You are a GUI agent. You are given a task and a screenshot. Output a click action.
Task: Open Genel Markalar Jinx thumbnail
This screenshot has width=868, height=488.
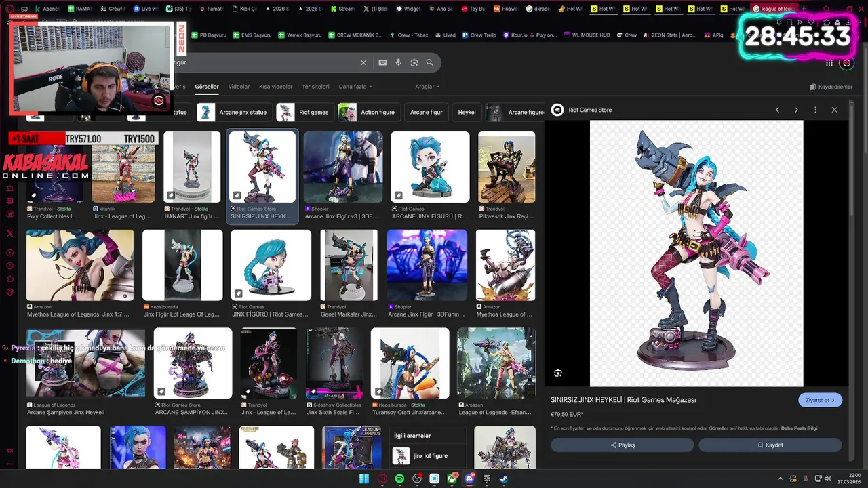click(x=349, y=265)
